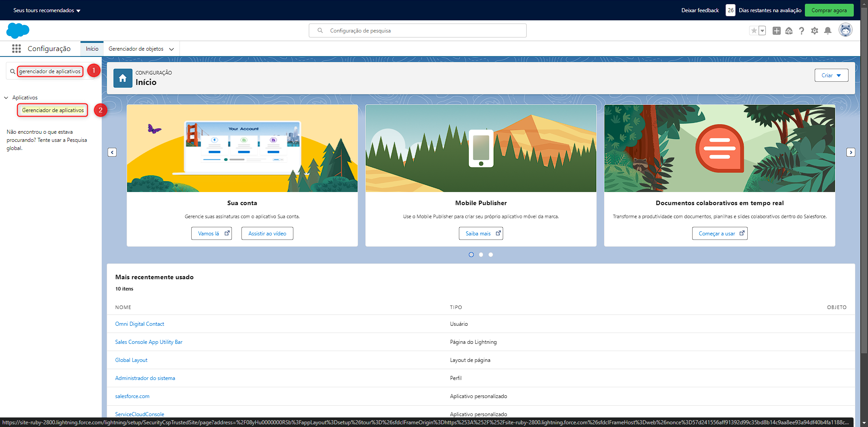Screen dimensions: 868x427
Task: Switch to the Início tab
Action: click(92, 49)
